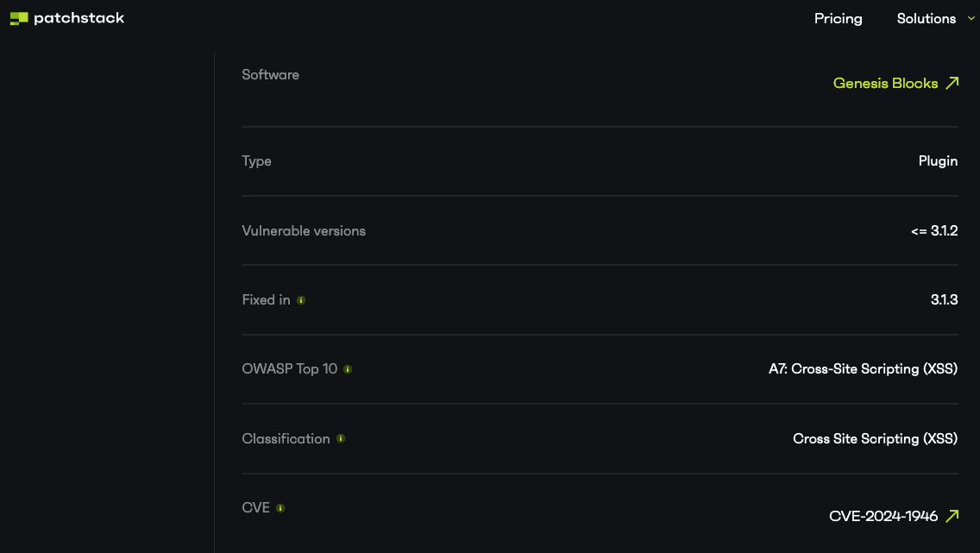Open the CVE-2024-1946 link
This screenshot has width=980, height=553.
pyautogui.click(x=883, y=516)
